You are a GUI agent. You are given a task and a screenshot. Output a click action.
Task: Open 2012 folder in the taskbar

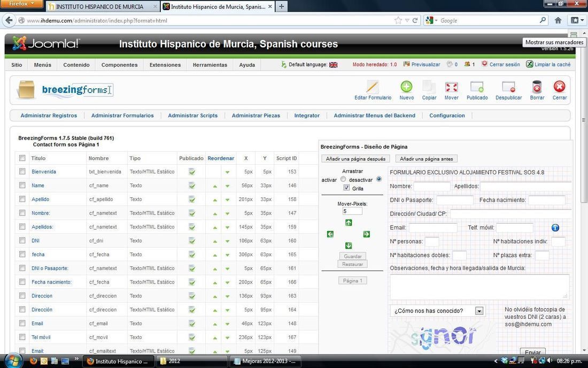tap(191, 361)
